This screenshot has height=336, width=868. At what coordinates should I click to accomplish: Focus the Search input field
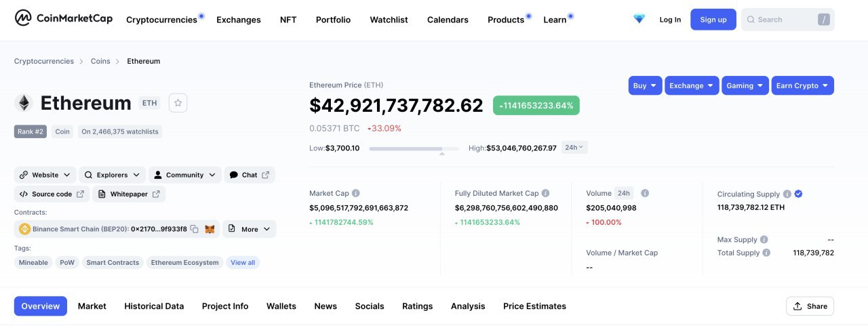point(787,20)
